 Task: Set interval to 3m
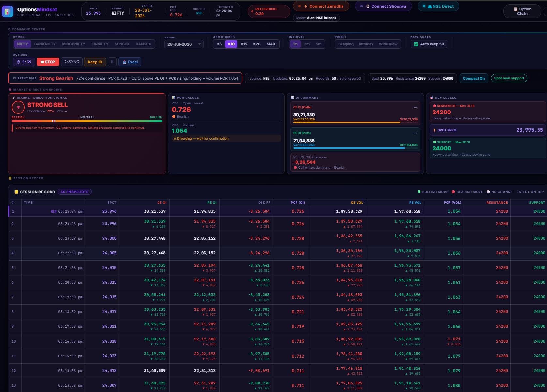[x=307, y=44]
